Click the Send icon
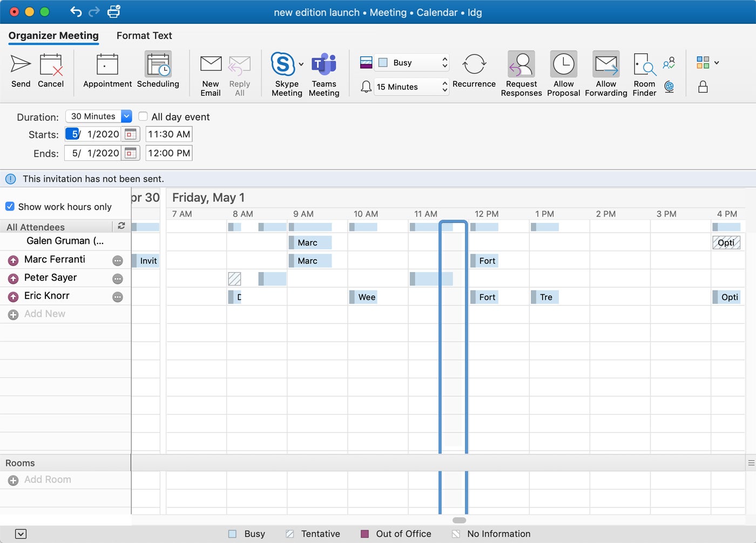756x543 pixels. [x=21, y=65]
